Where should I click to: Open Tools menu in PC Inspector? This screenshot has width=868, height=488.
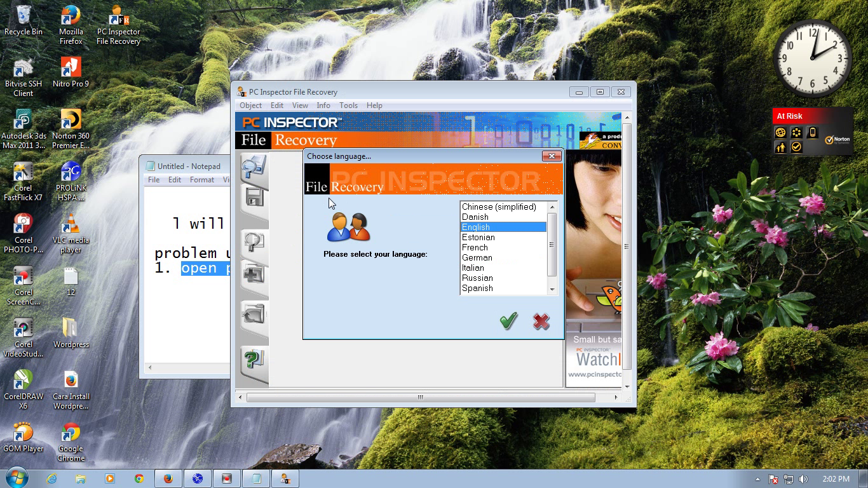click(348, 105)
